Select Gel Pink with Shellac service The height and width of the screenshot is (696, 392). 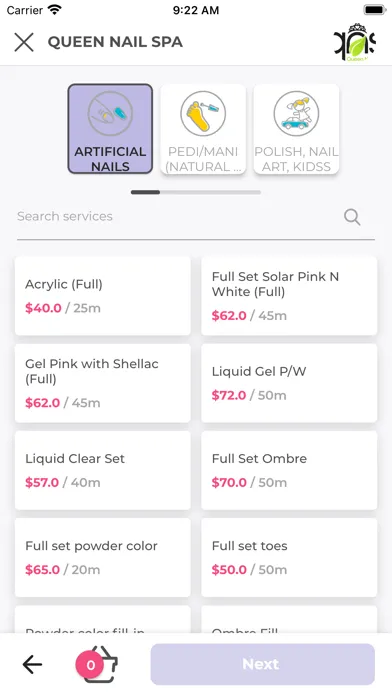coord(103,383)
